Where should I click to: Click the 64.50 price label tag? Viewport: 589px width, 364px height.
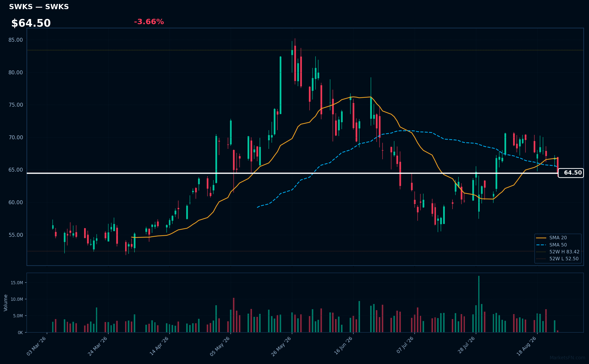tap(571, 173)
